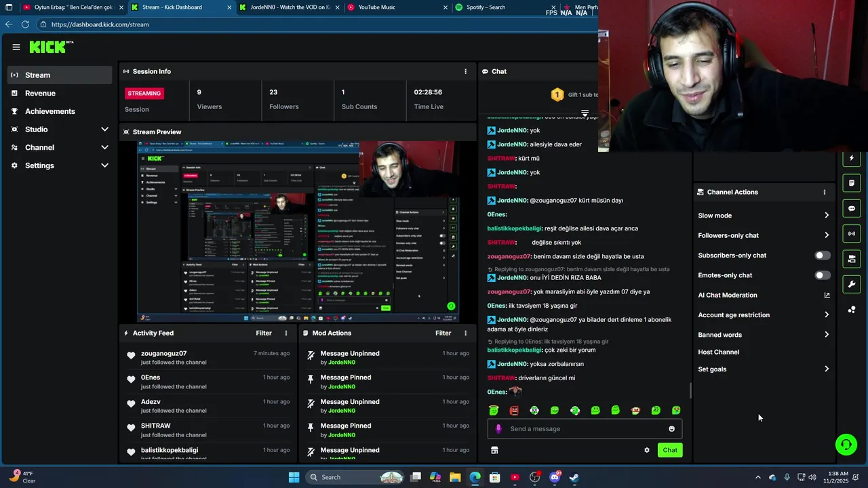Expand Followers-only chat options
The image size is (868, 488).
(827, 235)
